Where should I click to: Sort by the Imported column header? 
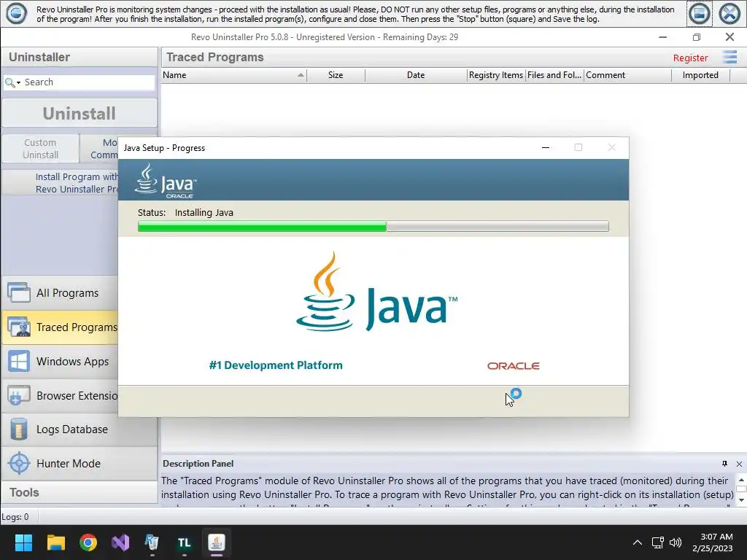pyautogui.click(x=700, y=75)
